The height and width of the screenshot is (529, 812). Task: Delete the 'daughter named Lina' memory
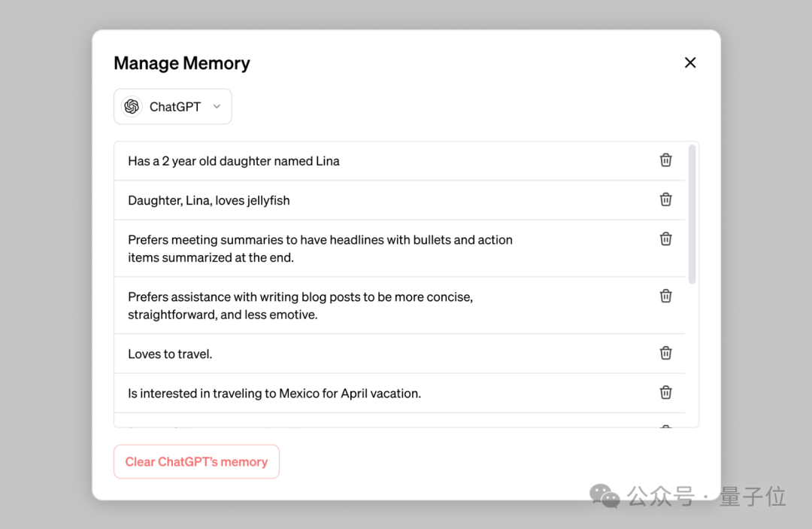[665, 160]
